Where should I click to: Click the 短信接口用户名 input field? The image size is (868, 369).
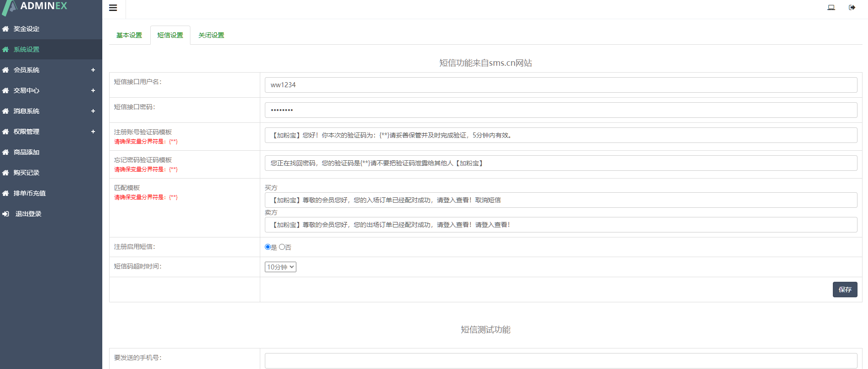point(561,85)
